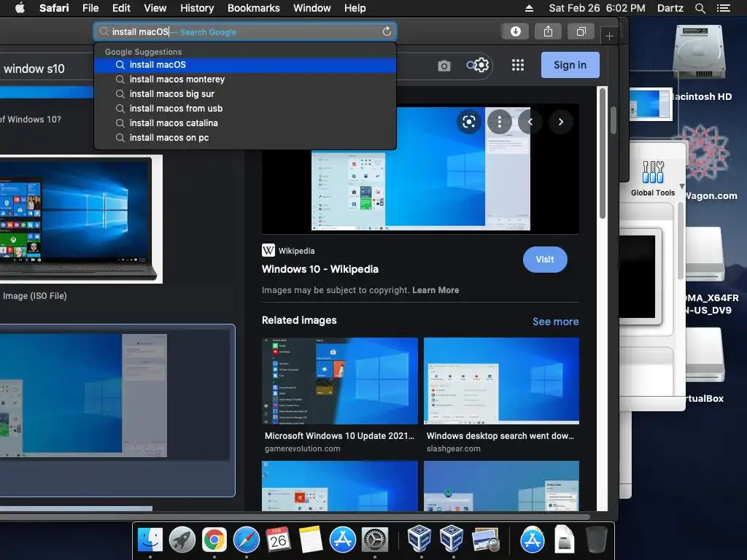Click the eject icon in menu bar
Image resolution: width=747 pixels, height=560 pixels.
(529, 8)
